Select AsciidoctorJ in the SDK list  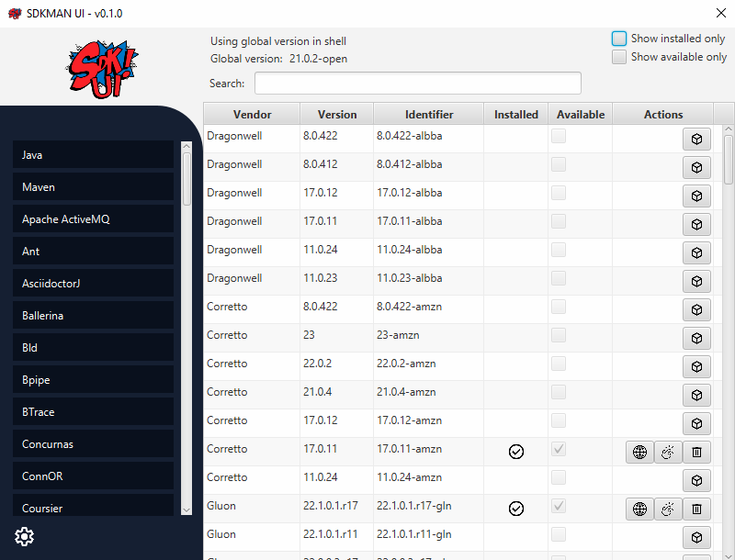click(x=94, y=284)
